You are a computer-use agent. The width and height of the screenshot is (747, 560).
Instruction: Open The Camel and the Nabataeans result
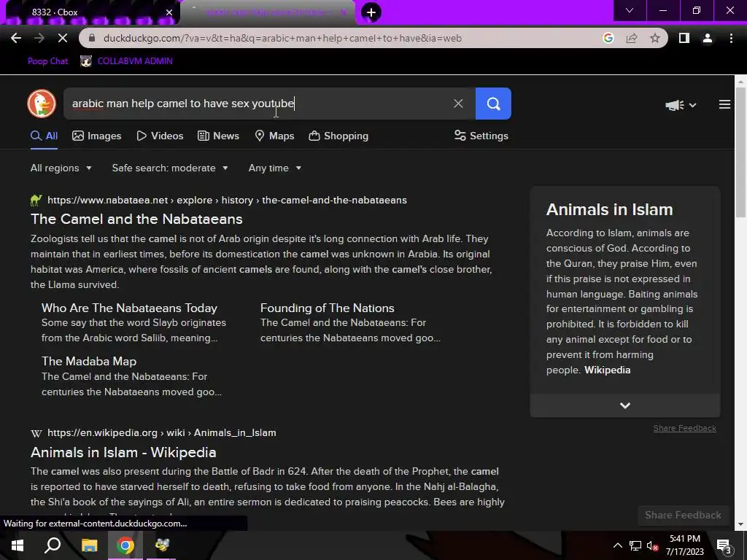pyautogui.click(x=136, y=219)
